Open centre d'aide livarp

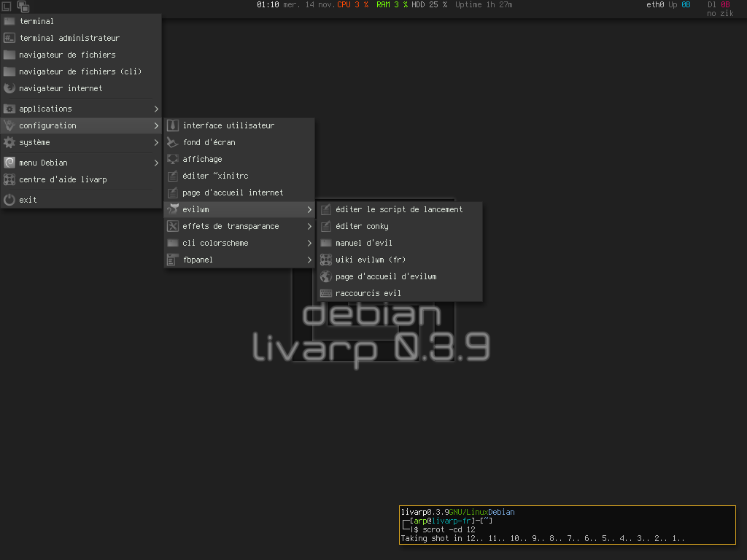pyautogui.click(x=81, y=179)
